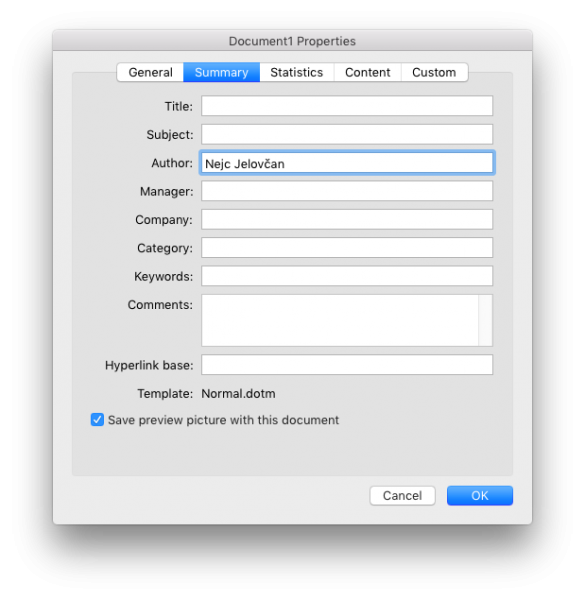Click the Document1 Properties title text
Image resolution: width=585 pixels, height=600 pixels.
coord(292,41)
